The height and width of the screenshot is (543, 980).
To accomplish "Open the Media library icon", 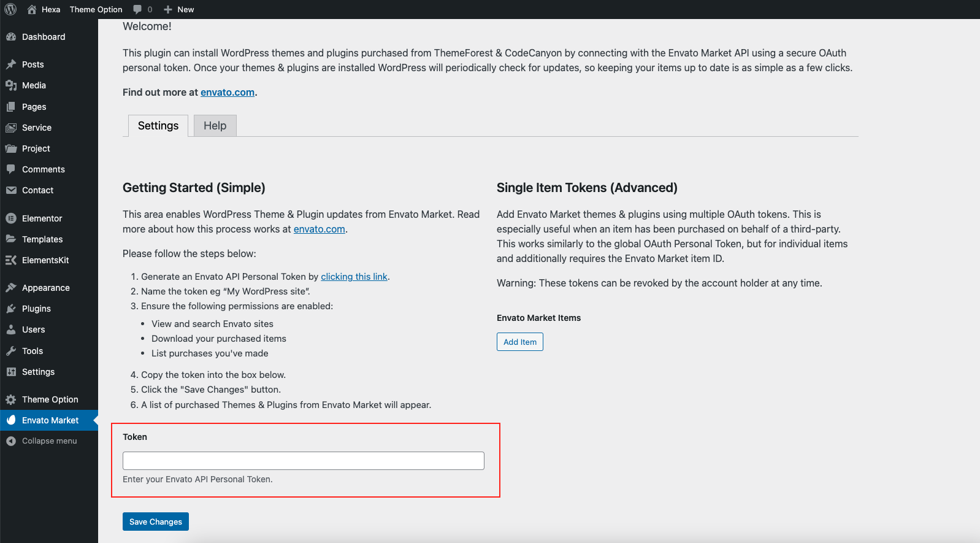I will [x=11, y=85].
